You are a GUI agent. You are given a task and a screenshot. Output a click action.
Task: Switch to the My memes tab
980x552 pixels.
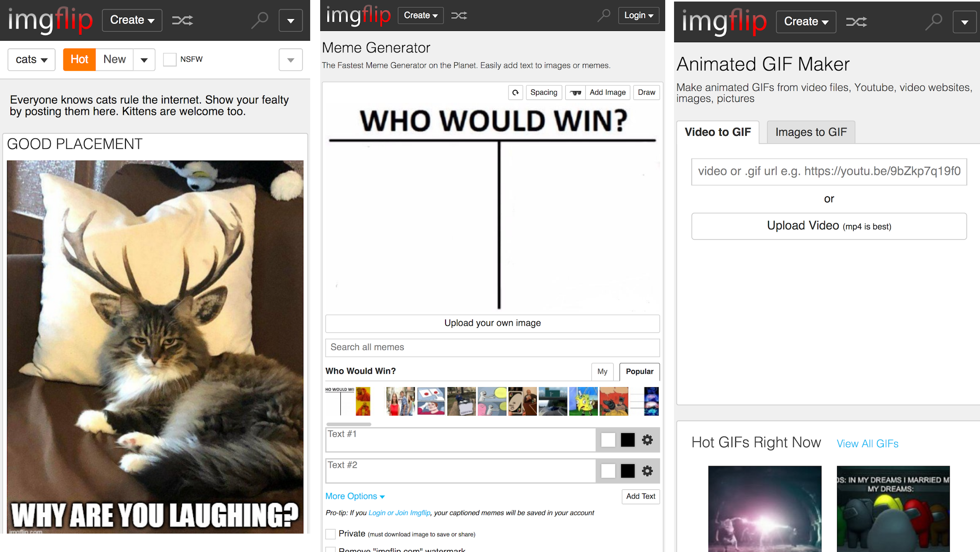pyautogui.click(x=602, y=371)
